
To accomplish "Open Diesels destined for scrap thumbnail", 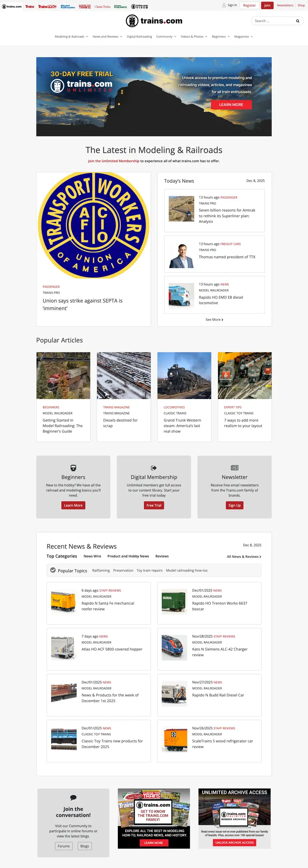I will coord(124,376).
